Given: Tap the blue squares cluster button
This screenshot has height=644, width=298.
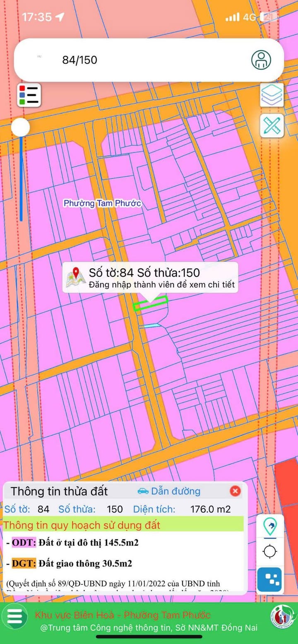Looking at the screenshot, I should click(x=270, y=579).
